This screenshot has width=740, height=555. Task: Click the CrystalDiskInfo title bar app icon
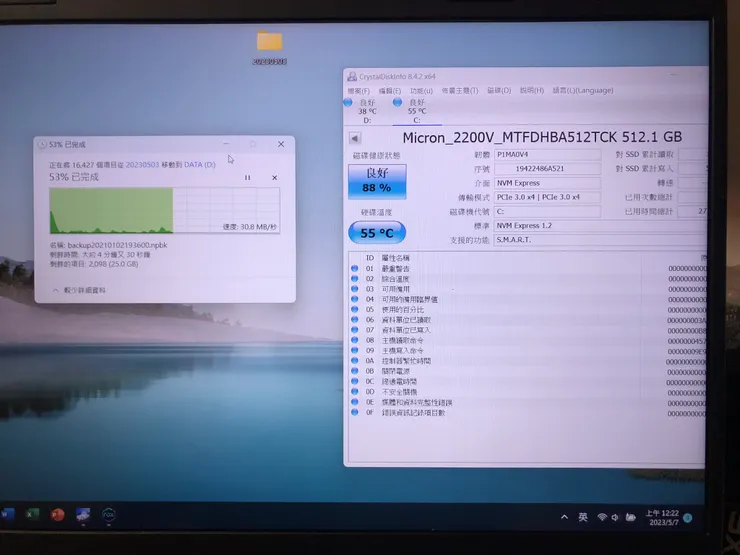[x=352, y=76]
